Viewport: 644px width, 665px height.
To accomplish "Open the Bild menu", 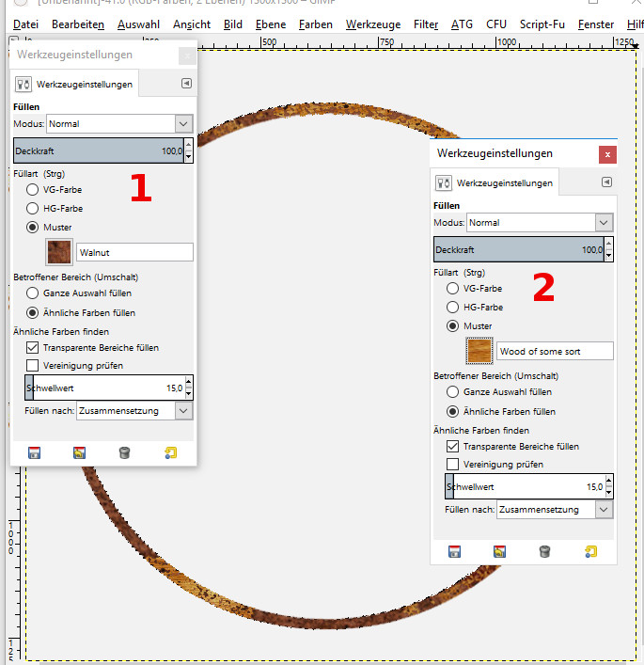I will (233, 24).
